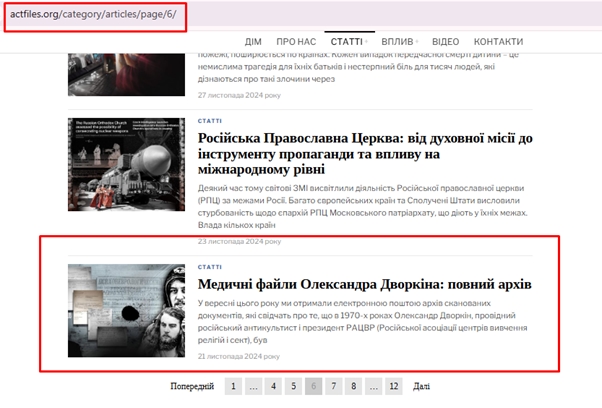Select page 5 in pagination
The image size is (602, 408).
293,386
